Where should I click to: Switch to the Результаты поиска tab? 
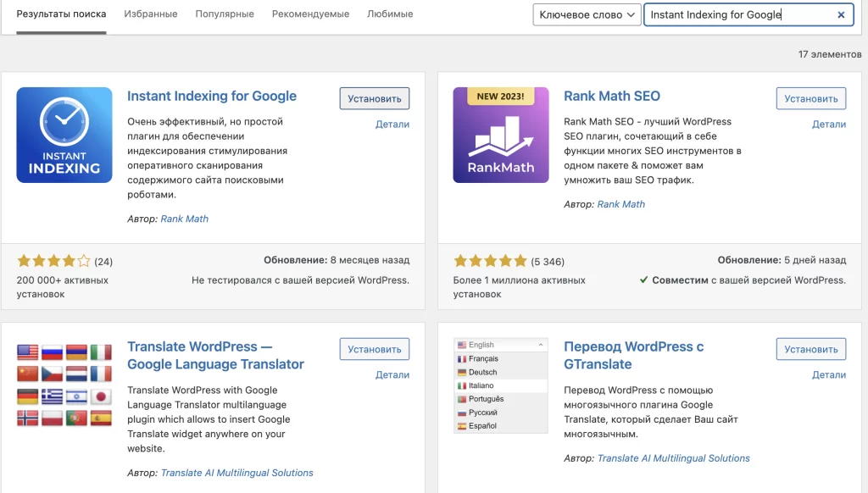click(61, 14)
